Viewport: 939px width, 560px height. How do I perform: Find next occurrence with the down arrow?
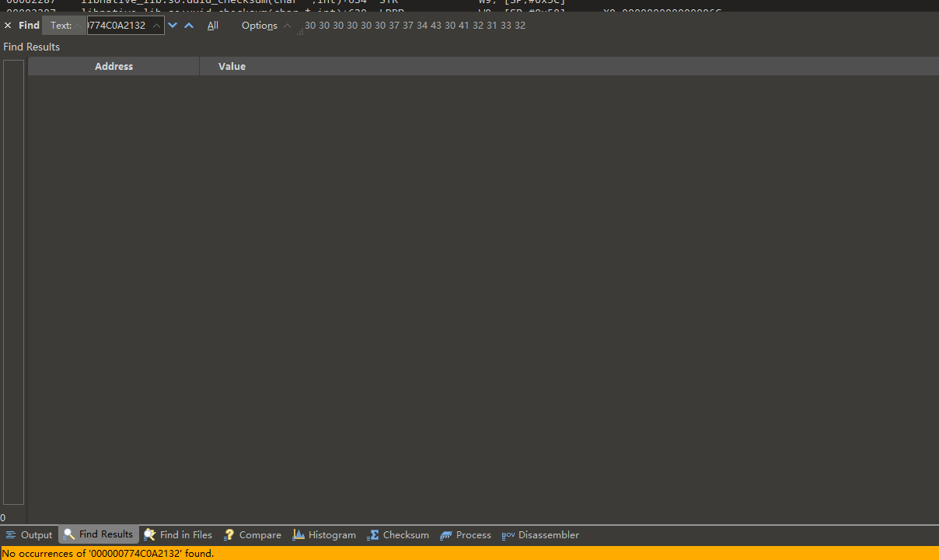point(173,26)
